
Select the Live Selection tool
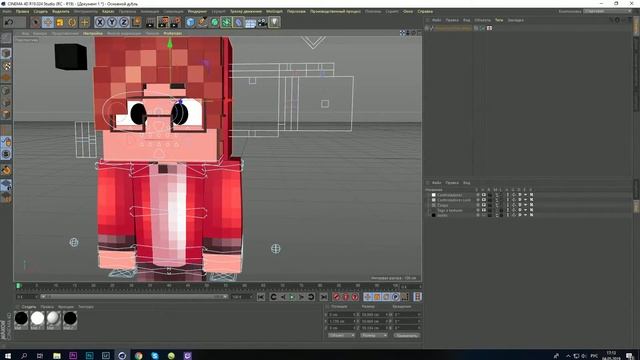click(36, 22)
